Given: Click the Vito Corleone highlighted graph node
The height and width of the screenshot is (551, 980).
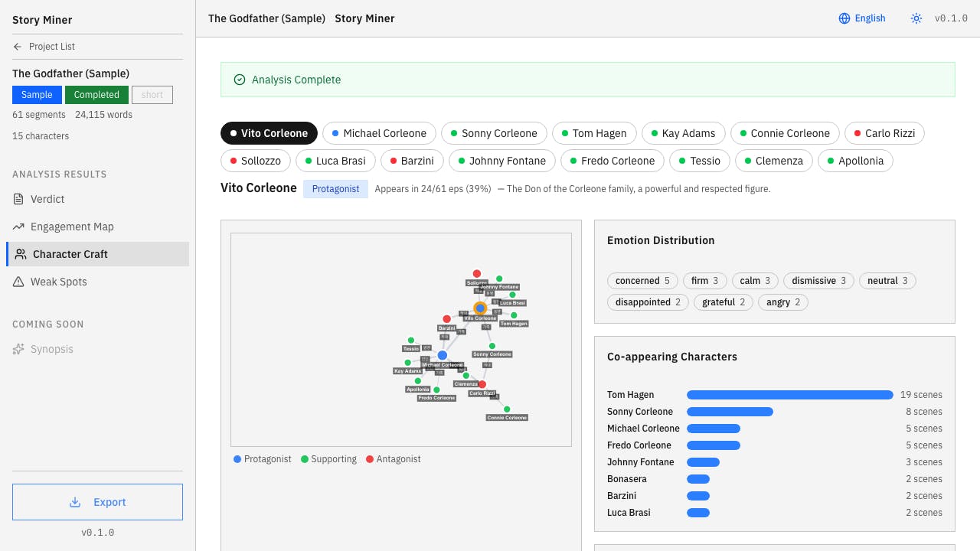Looking at the screenshot, I should pos(480,308).
